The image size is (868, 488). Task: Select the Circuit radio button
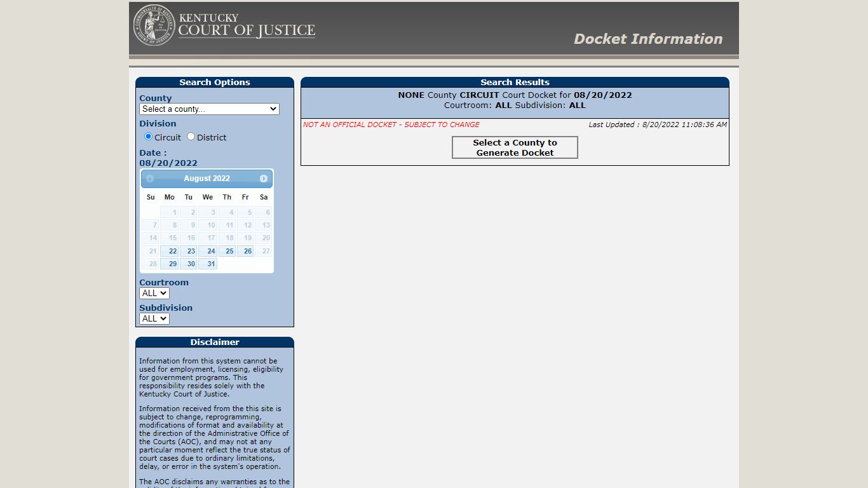(147, 137)
